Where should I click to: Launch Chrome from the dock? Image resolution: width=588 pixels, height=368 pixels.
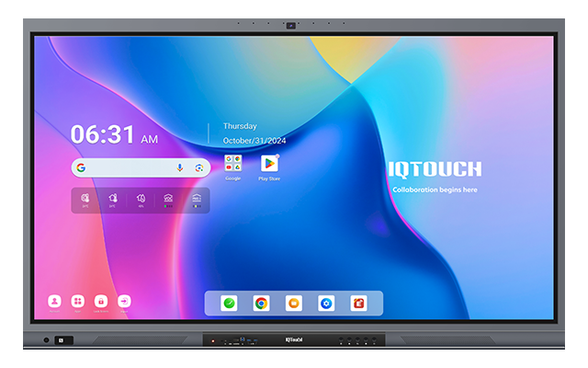click(x=262, y=303)
